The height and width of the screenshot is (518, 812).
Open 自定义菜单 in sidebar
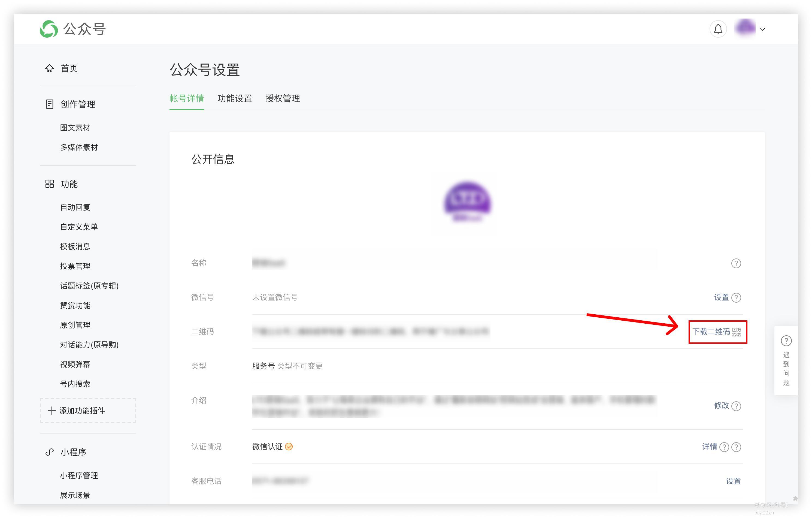79,227
